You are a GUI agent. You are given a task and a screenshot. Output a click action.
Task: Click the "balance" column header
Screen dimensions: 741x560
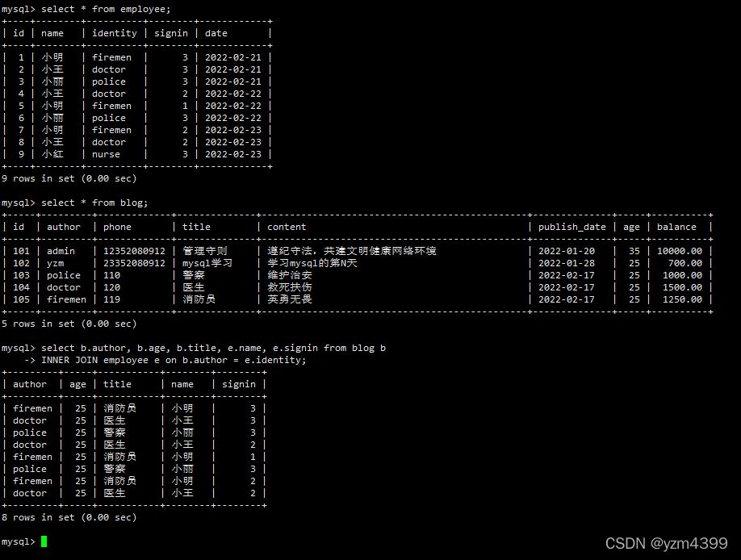[676, 227]
